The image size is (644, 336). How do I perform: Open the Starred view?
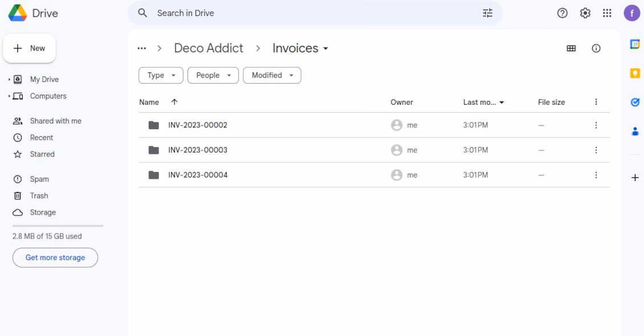(x=42, y=154)
